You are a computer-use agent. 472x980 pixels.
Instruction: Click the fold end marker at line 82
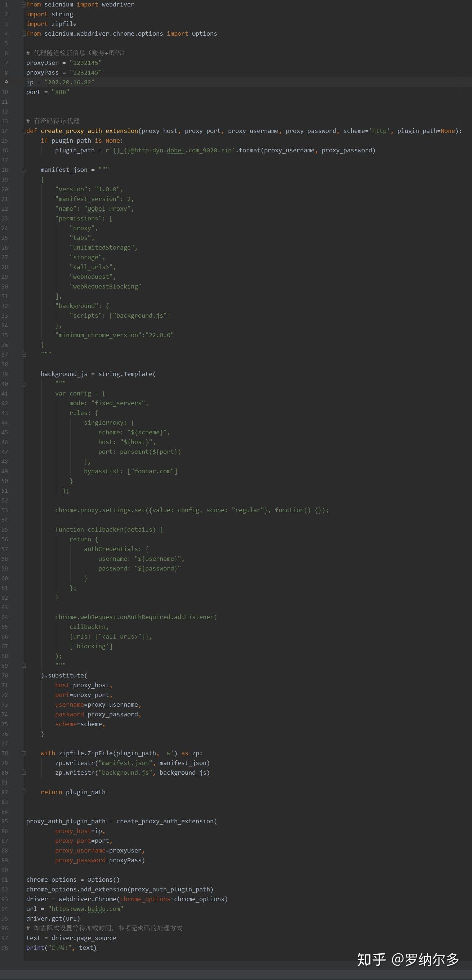[x=24, y=792]
